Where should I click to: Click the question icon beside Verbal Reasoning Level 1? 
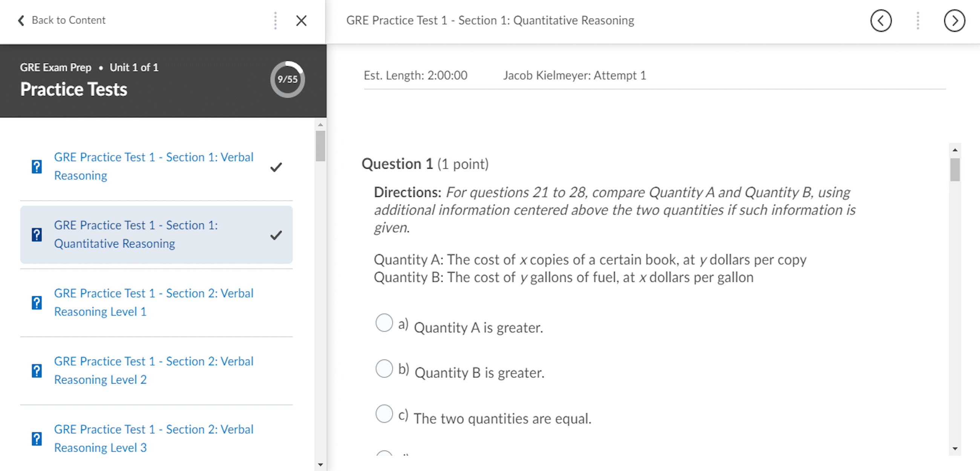tap(37, 303)
